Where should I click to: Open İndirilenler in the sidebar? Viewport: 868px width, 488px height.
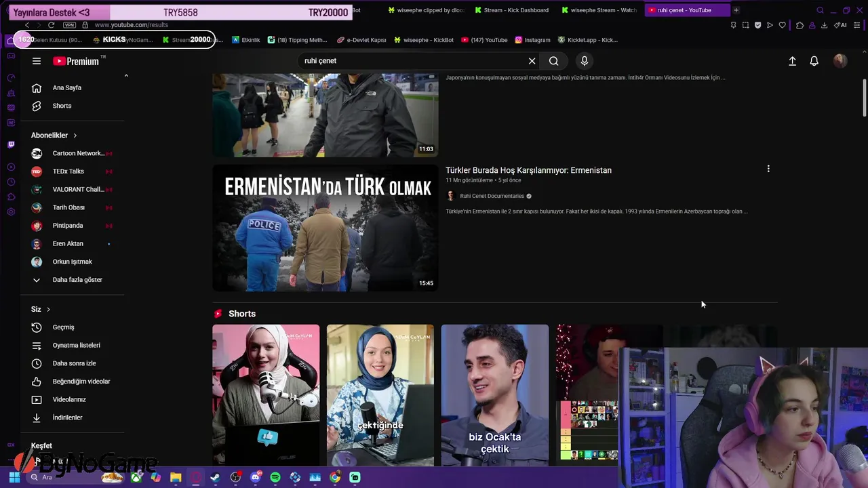pos(73,418)
